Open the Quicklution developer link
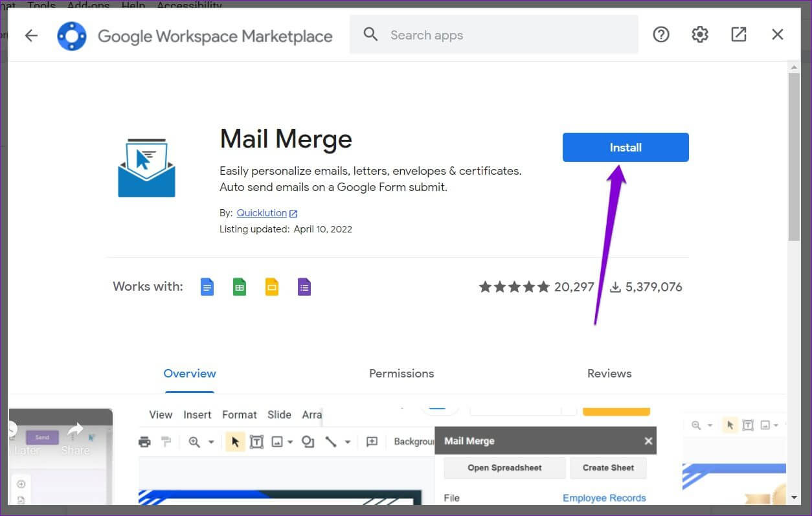The width and height of the screenshot is (812, 516). click(x=262, y=213)
